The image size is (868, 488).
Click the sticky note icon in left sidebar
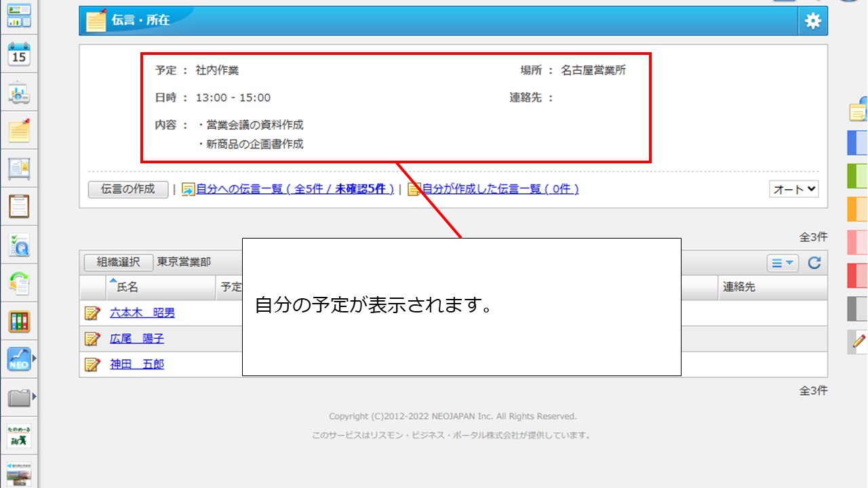point(19,130)
